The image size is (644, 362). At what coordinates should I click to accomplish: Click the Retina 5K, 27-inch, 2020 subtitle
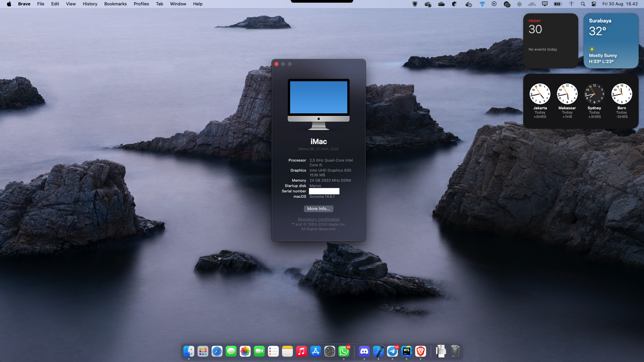click(x=319, y=149)
